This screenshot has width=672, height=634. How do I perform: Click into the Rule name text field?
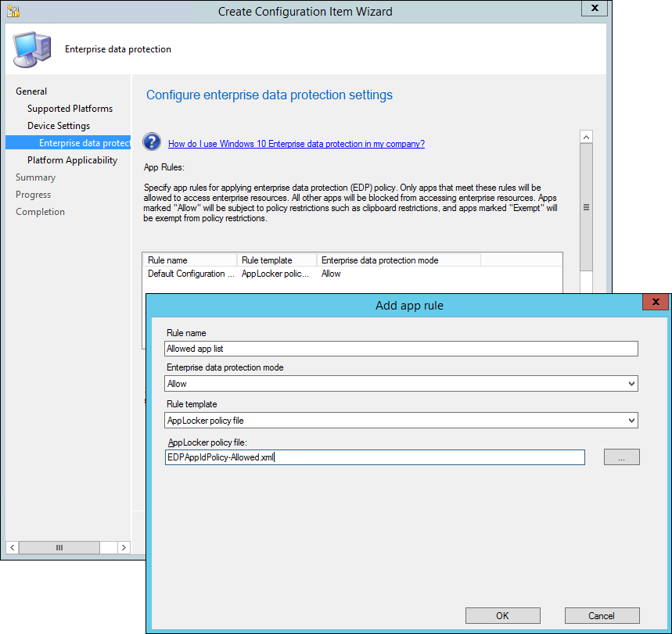[401, 349]
